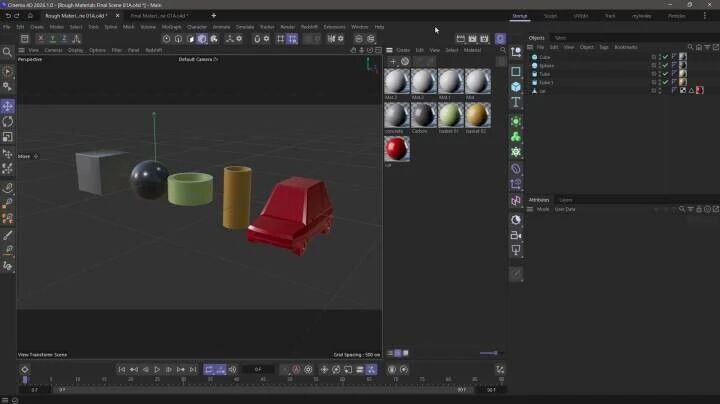Toggle the green checkmark for Sphere object
The image size is (720, 404).
click(666, 65)
